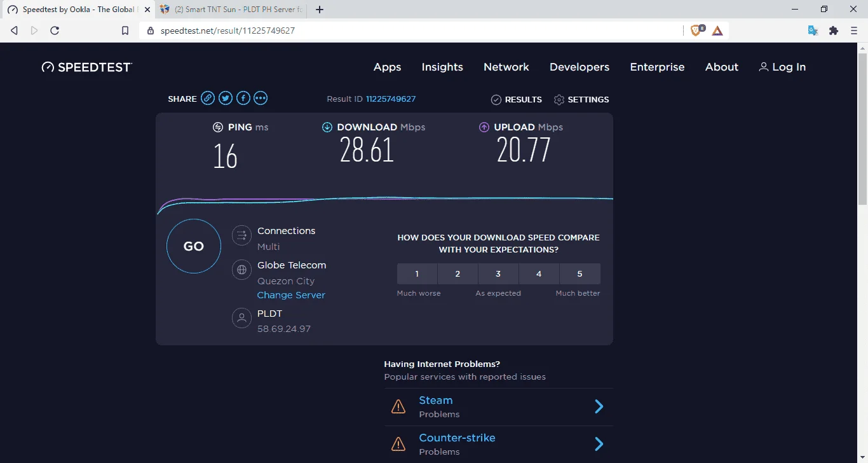Expand Counter-strike problems chevron

pyautogui.click(x=599, y=444)
